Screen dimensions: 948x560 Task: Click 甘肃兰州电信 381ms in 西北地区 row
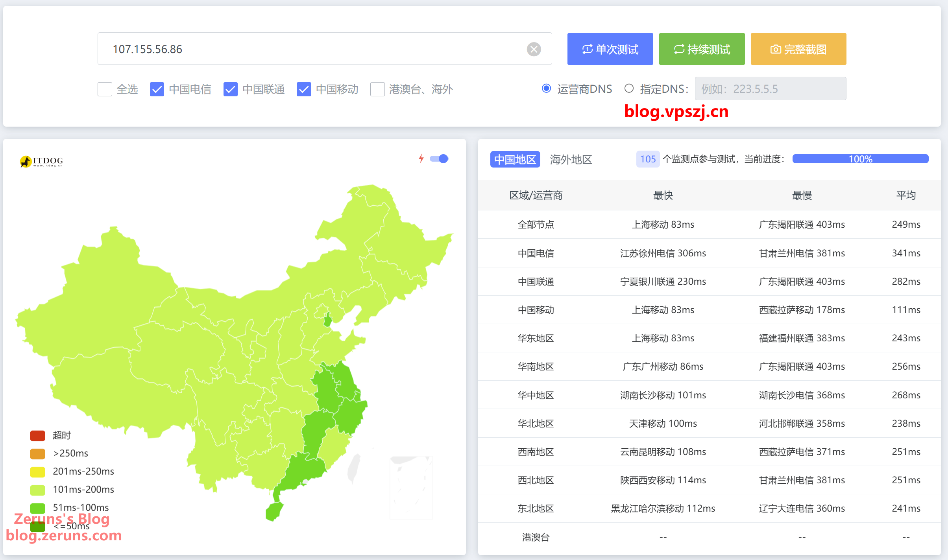point(802,480)
